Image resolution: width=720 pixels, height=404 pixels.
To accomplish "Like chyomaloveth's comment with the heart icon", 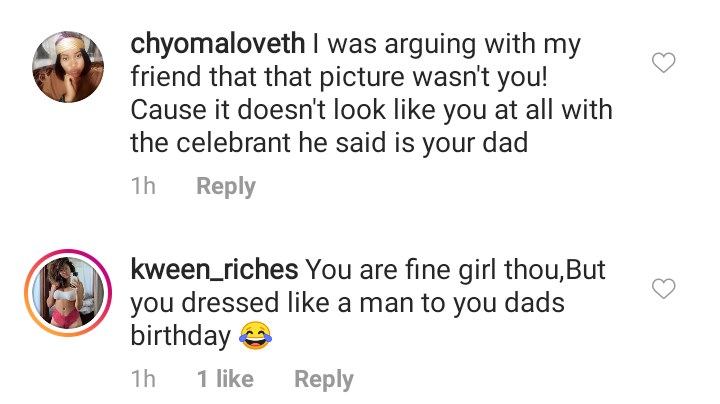I will [663, 64].
